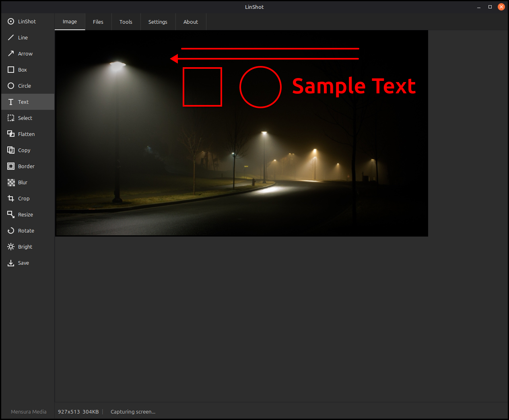Switch to the Image tab
Viewport: 509px width, 420px height.
point(70,22)
